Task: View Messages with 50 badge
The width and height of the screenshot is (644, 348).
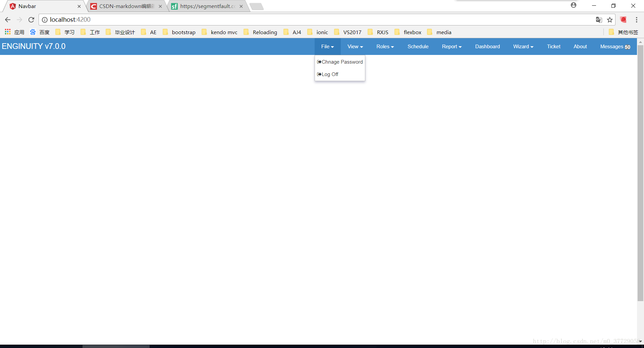Action: coord(615,47)
